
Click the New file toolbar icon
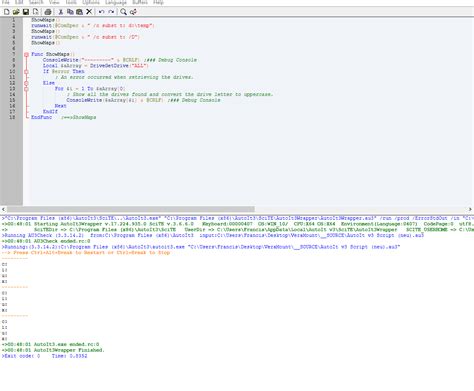click(x=6, y=12)
